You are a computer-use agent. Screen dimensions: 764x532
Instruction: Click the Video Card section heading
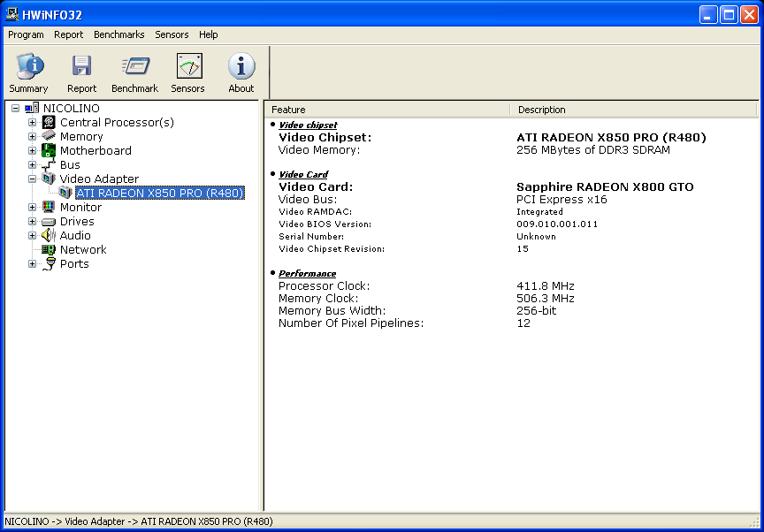pos(303,174)
